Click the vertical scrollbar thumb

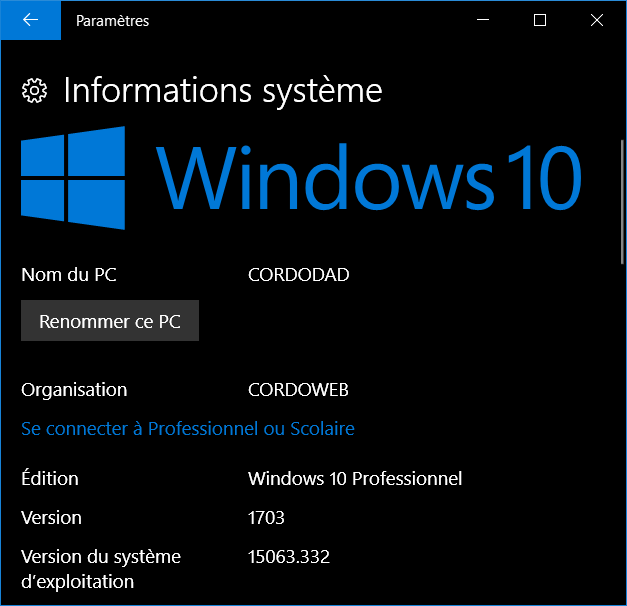coord(622,202)
